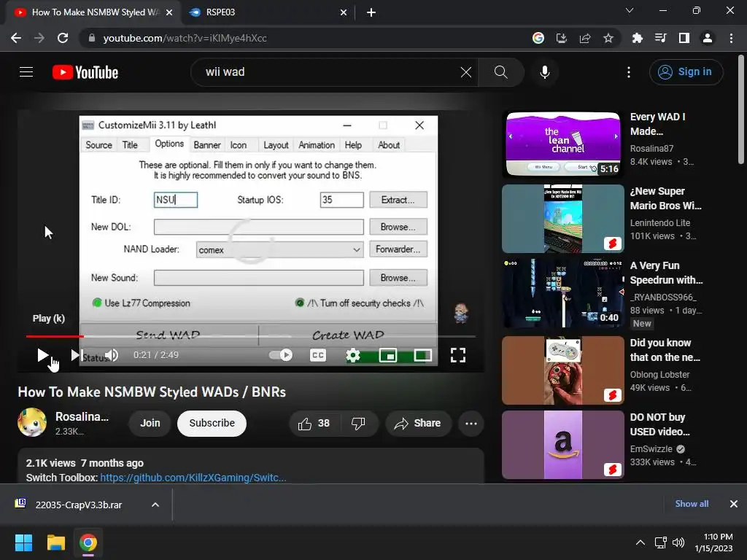Open '¿New Super Mario Bros Wi...' video title
Screen dimensions: 747x560
665,198
